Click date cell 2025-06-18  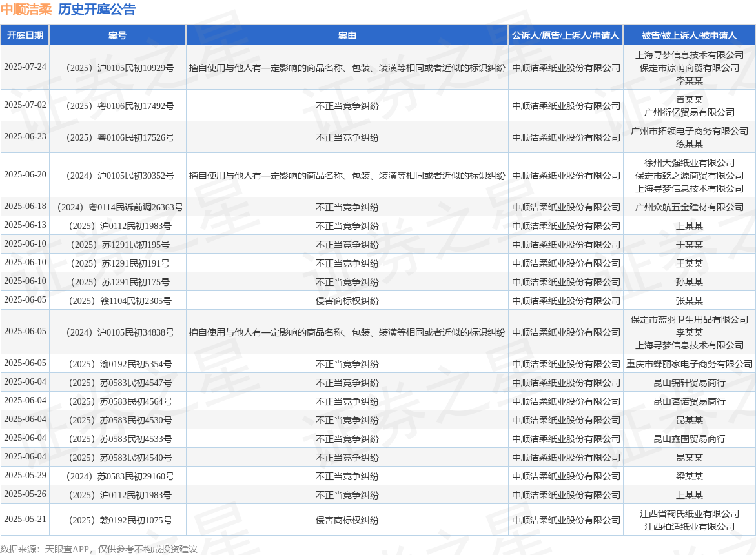click(x=25, y=207)
